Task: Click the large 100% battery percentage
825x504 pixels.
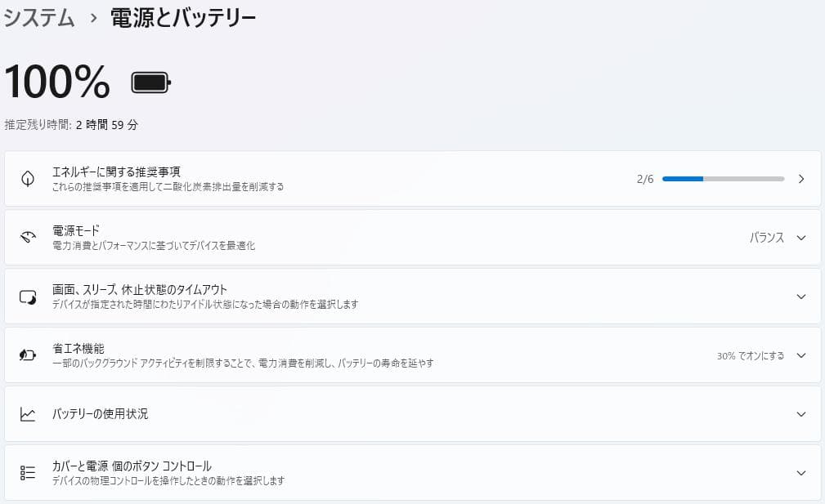Action: pyautogui.click(x=56, y=81)
